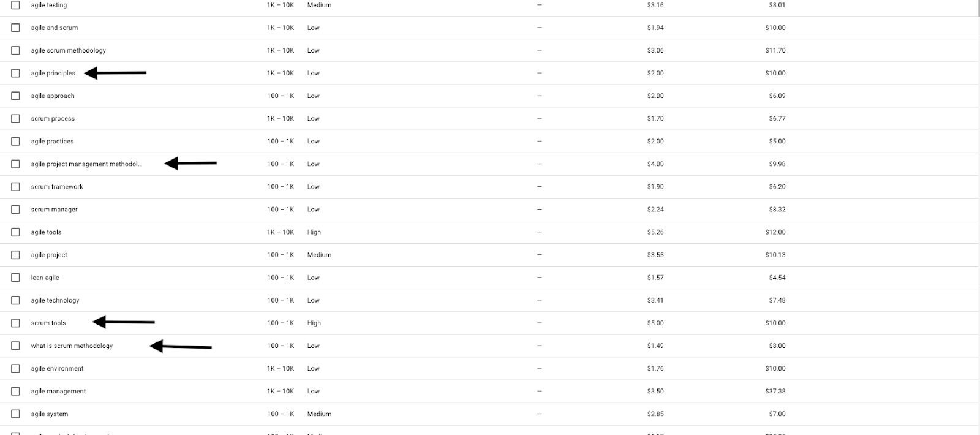Click the $37.38 bid for agile management
The width and height of the screenshot is (980, 435).
click(x=775, y=391)
